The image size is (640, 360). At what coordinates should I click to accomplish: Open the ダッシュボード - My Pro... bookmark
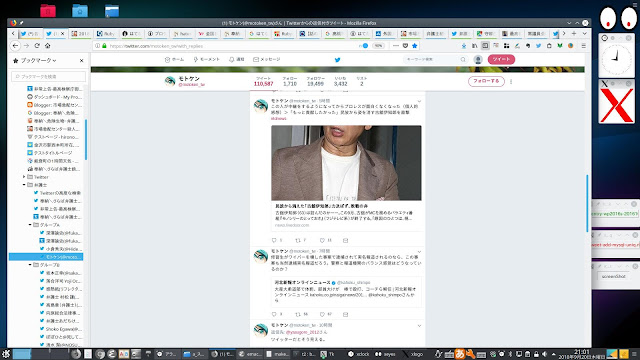(54, 97)
